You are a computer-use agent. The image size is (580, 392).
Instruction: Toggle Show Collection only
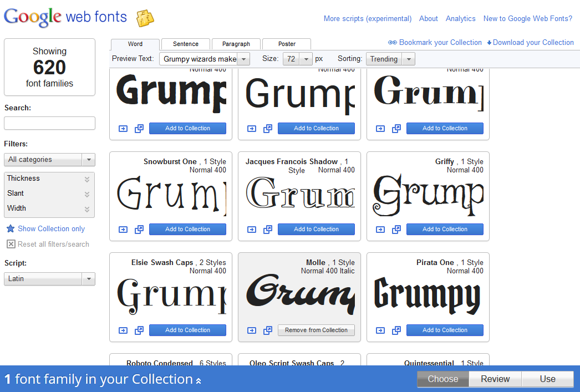(51, 228)
